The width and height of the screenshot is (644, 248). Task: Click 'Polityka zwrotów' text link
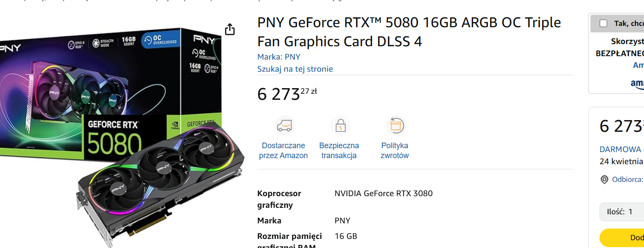pos(395,150)
